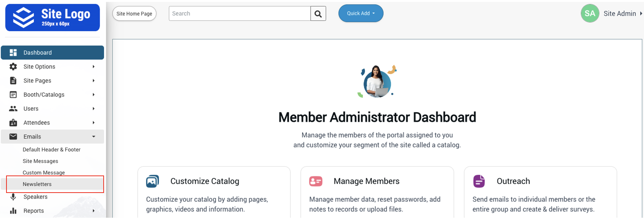The height and width of the screenshot is (220, 644).
Task: Click the Booth/Catalogs sidebar icon
Action: [13, 95]
